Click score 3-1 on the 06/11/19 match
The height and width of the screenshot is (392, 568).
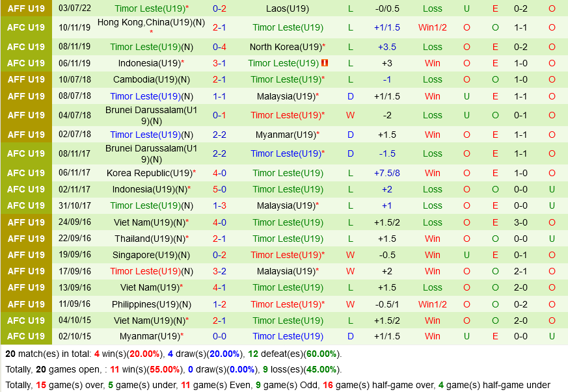pyautogui.click(x=219, y=63)
